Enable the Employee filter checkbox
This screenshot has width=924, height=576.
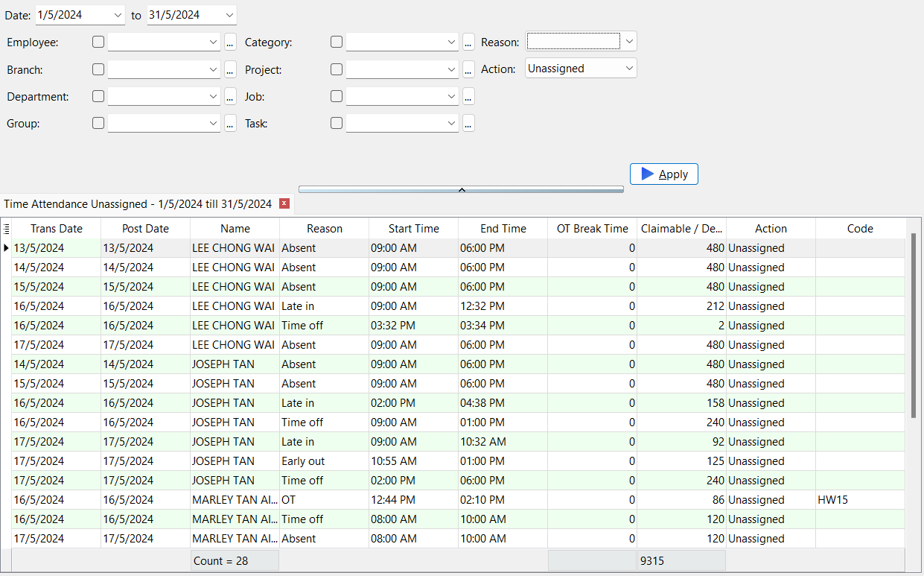[98, 42]
